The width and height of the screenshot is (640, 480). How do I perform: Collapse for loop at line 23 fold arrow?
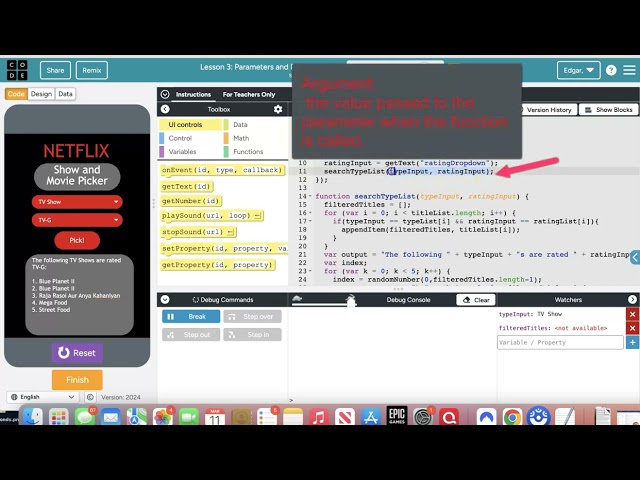(310, 271)
